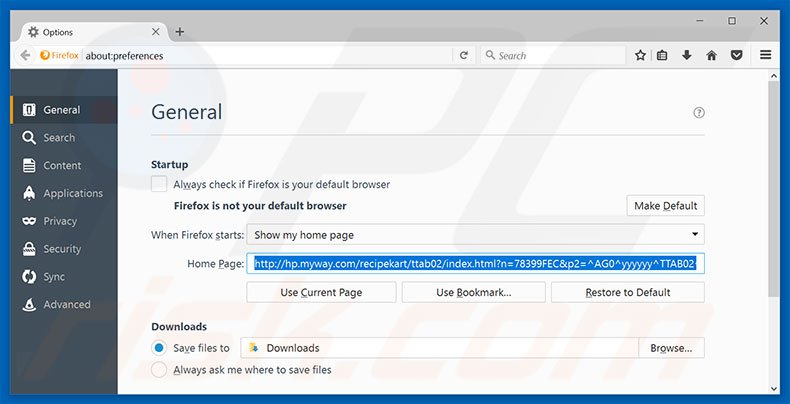The image size is (790, 404).
Task: Click the Use Bookmark... button
Action: pyautogui.click(x=474, y=292)
